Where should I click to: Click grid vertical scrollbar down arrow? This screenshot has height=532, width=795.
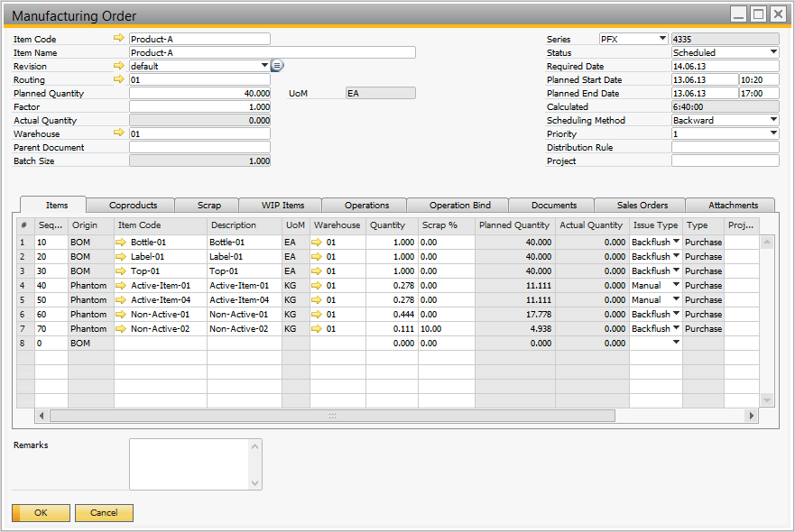767,400
